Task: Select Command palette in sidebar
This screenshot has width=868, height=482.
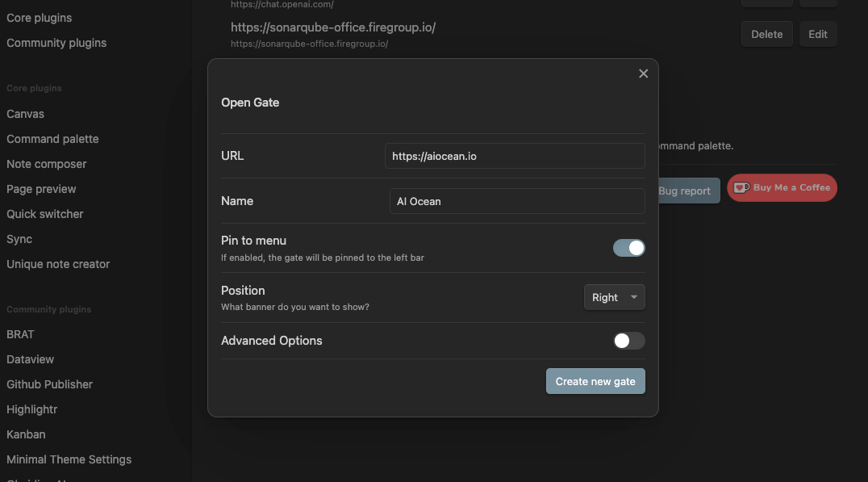Action: tap(52, 139)
